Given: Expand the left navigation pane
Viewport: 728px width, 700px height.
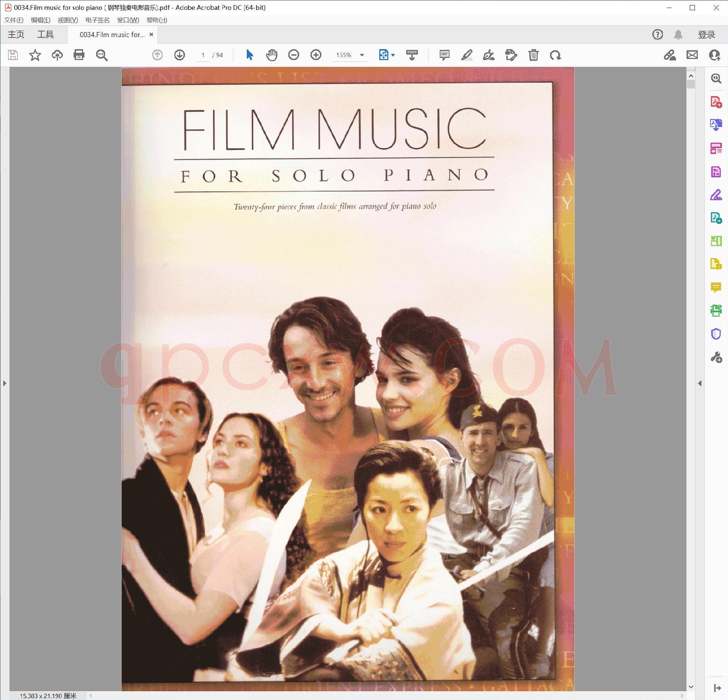Looking at the screenshot, I should [x=4, y=383].
